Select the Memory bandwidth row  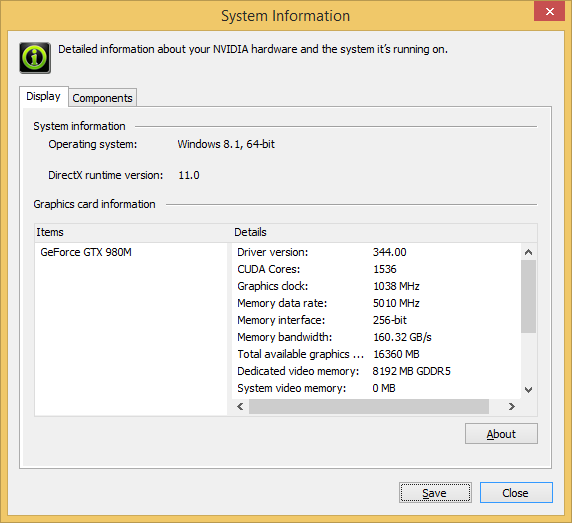pos(376,337)
